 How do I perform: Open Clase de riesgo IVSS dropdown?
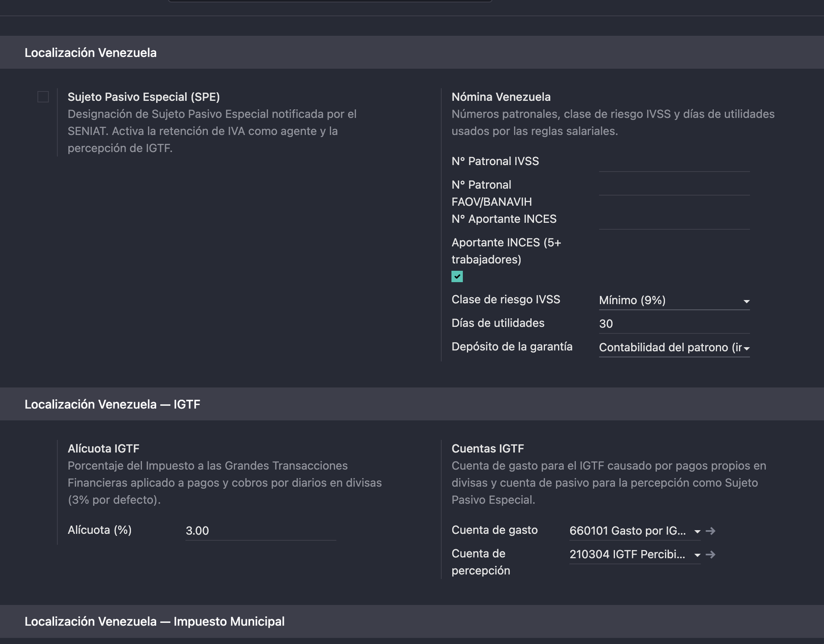pos(674,300)
